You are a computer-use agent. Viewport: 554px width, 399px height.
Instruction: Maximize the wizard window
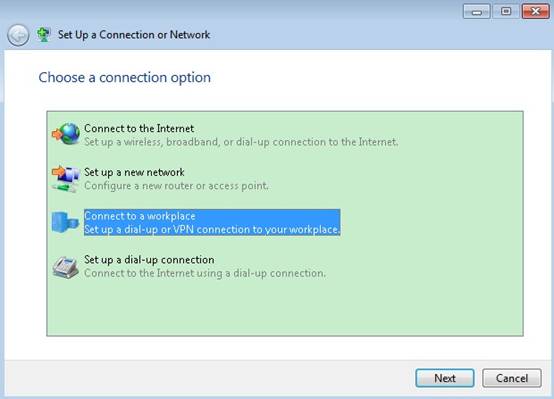pyautogui.click(x=506, y=11)
